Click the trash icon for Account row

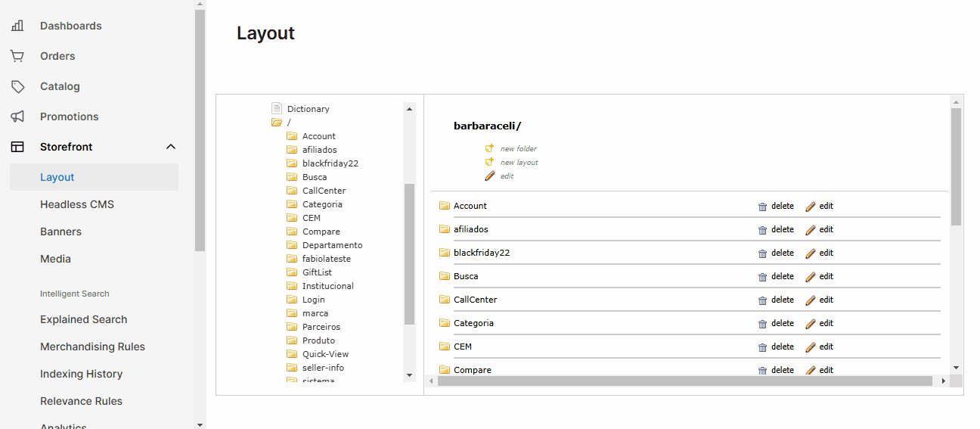pos(762,207)
